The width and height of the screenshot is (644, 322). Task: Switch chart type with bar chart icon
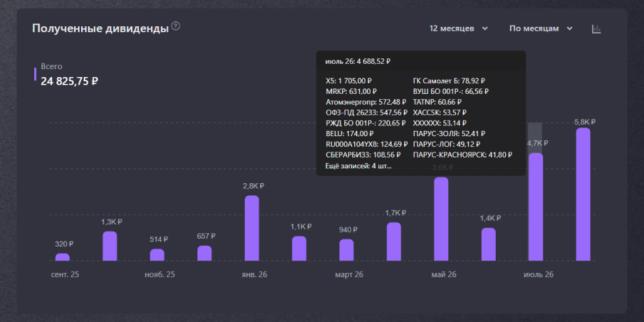coord(596,29)
